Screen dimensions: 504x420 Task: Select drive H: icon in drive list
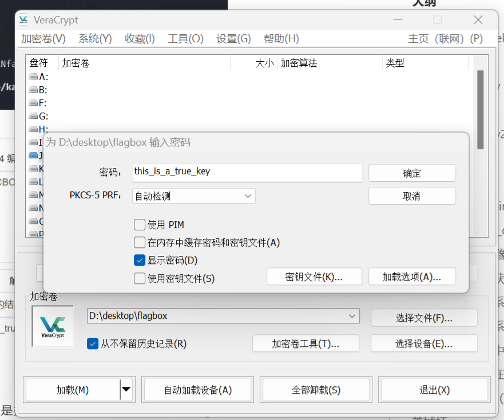coord(33,129)
